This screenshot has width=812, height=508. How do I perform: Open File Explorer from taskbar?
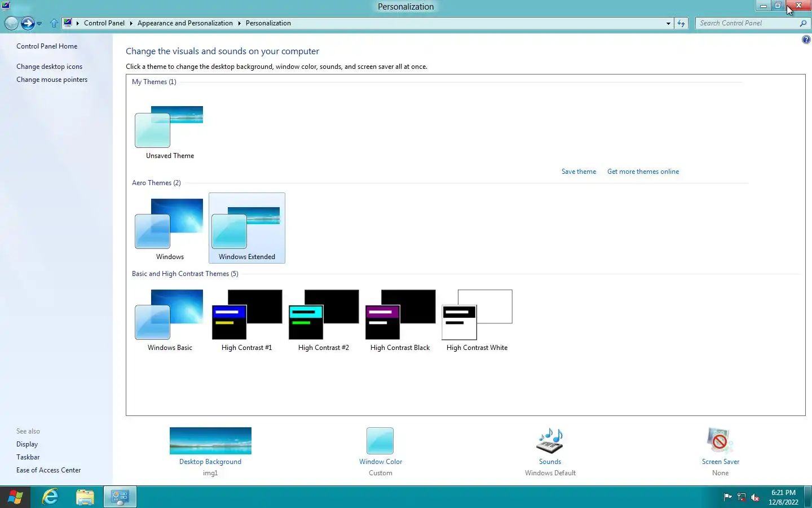pos(85,497)
